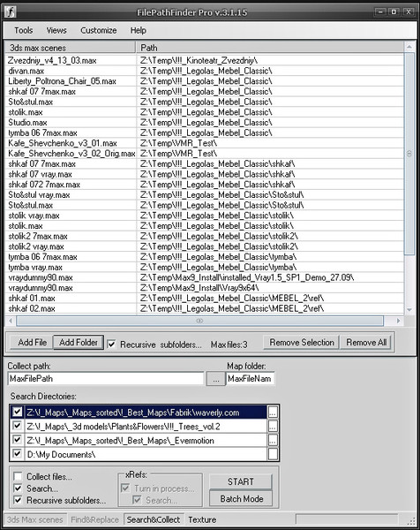Image resolution: width=420 pixels, height=530 pixels.
Task: Toggle Recursive subfolders checkbox in bottom options
Action: [x=18, y=500]
